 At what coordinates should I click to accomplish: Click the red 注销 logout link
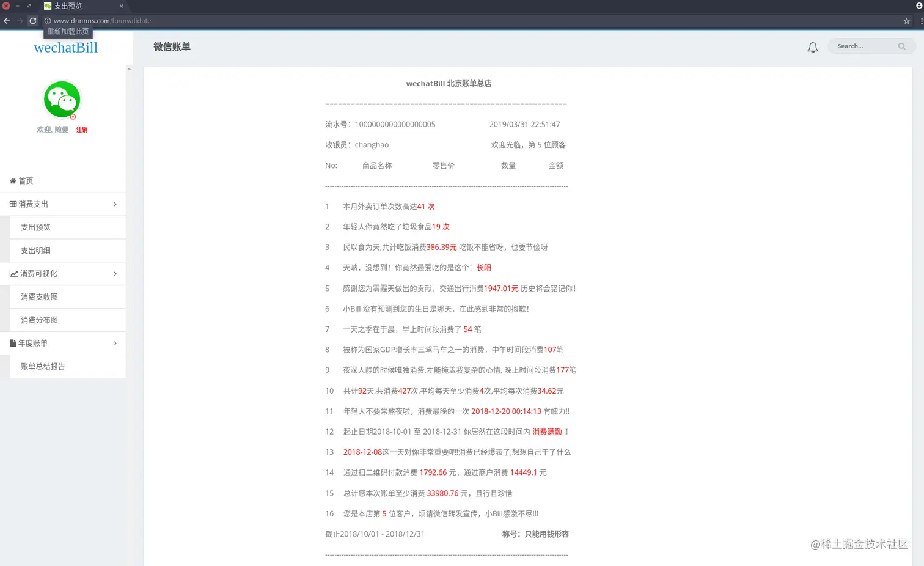coord(82,130)
